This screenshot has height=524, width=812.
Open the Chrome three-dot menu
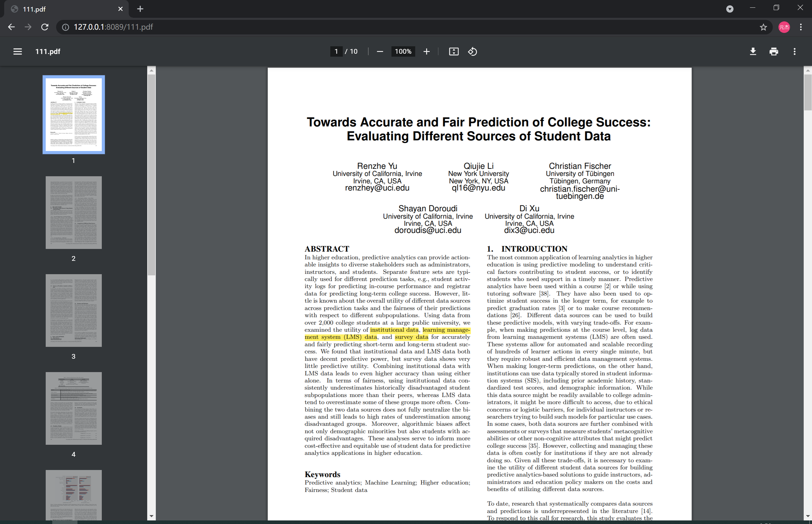(801, 27)
